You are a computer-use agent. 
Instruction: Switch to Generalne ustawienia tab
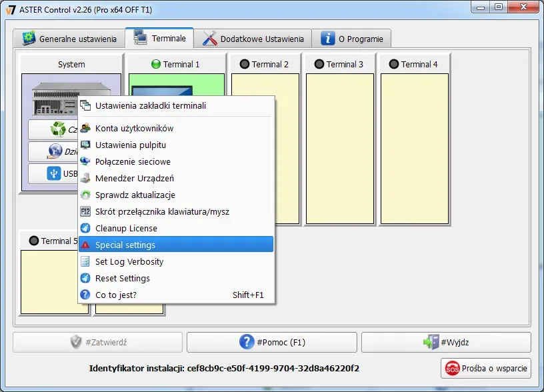[x=70, y=39]
